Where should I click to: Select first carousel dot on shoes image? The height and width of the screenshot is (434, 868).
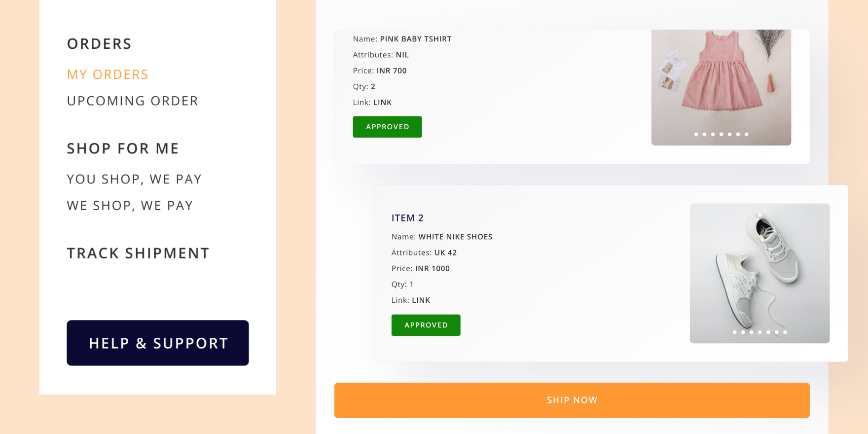[x=734, y=332]
